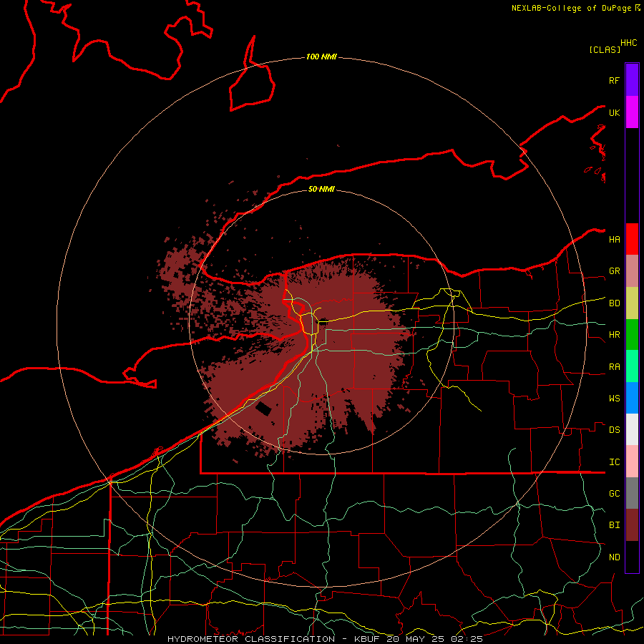The width and height of the screenshot is (644, 644).
Task: Click the [CLAS] legend header
Action: coord(605,49)
